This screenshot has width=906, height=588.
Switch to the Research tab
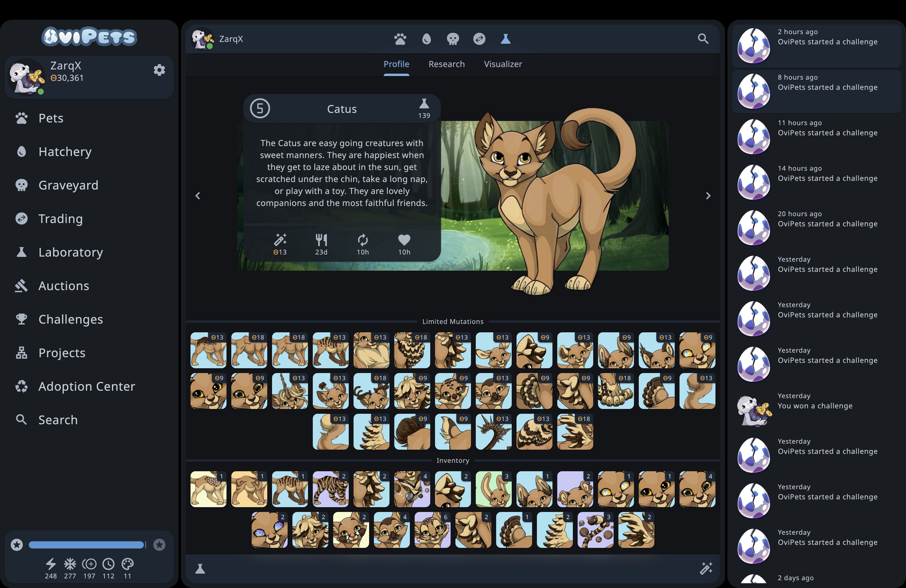coord(446,64)
